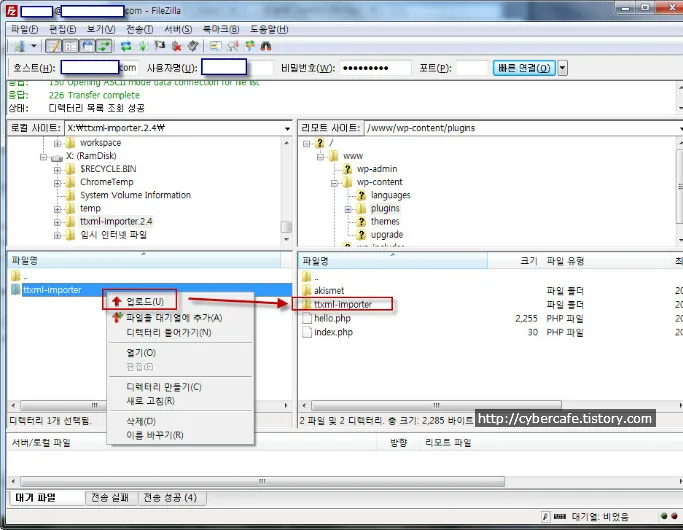The width and height of the screenshot is (683, 530).
Task: Click the local tree vertical scrollbar thumb
Action: [286, 227]
